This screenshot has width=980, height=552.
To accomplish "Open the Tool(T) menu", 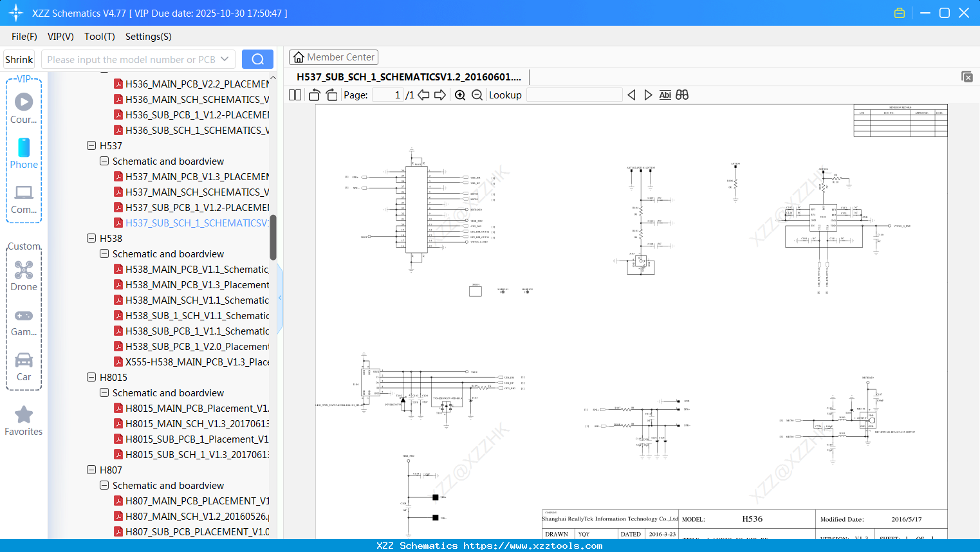I will coord(99,37).
